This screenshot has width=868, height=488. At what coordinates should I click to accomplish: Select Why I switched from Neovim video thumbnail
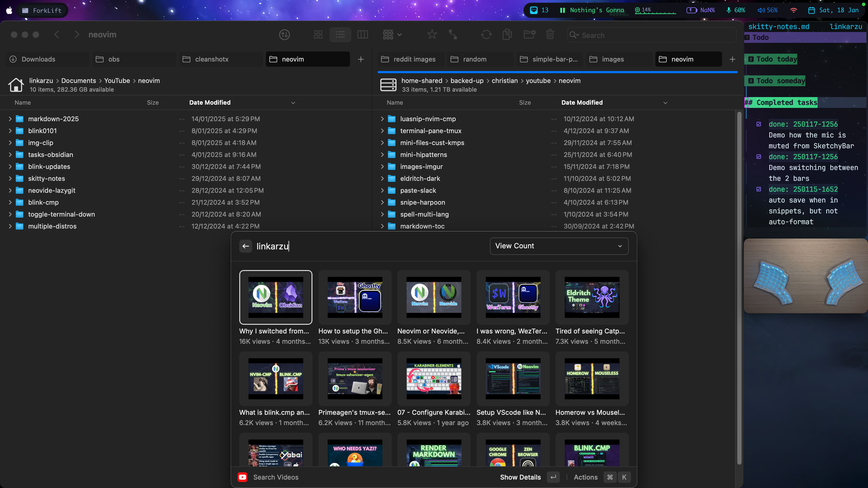pyautogui.click(x=276, y=297)
